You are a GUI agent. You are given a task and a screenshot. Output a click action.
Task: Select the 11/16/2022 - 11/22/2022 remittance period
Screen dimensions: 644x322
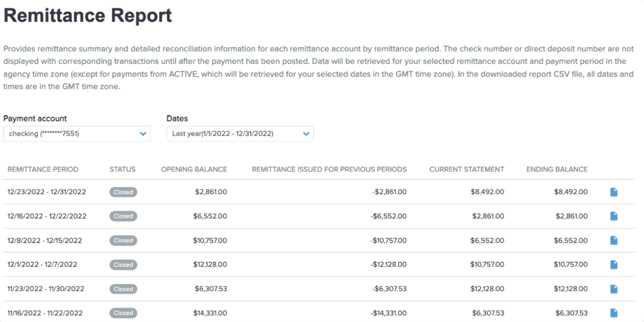[45, 314]
